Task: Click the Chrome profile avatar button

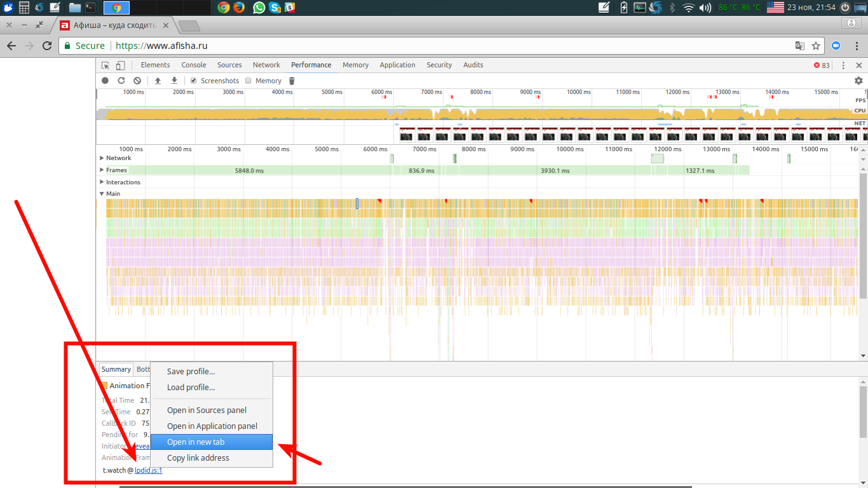Action: pos(851,24)
